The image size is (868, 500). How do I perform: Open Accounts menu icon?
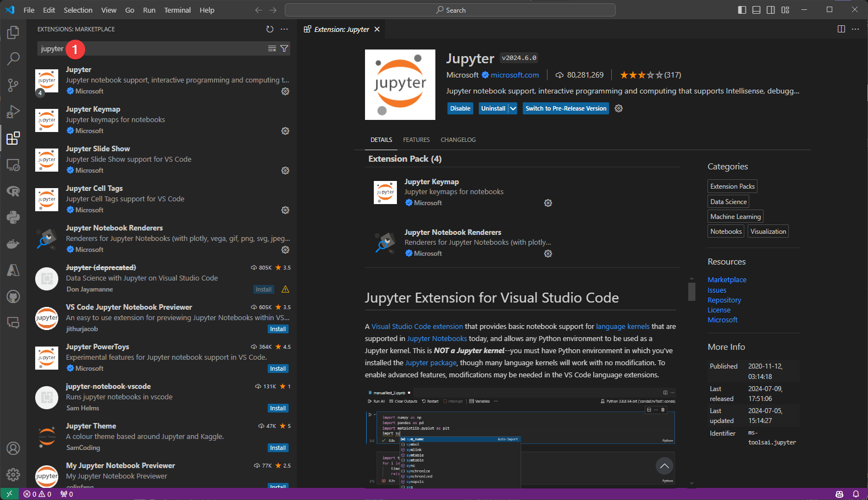[13, 448]
